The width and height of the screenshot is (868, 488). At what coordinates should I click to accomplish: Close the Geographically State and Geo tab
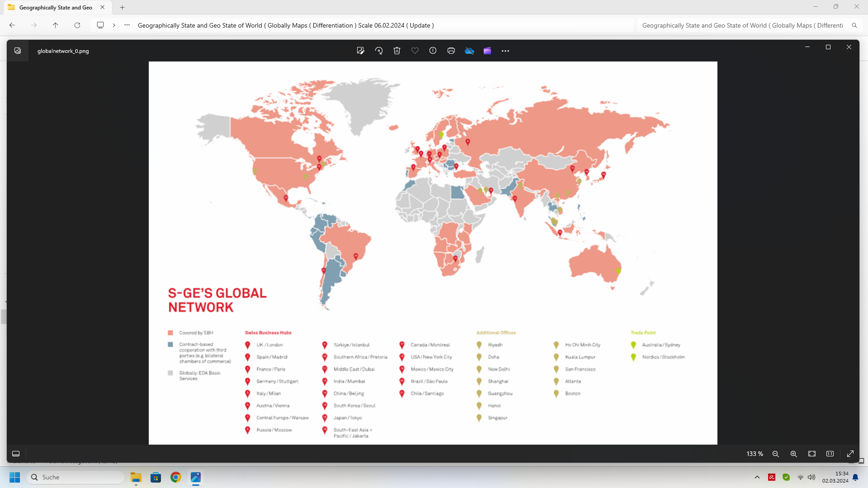coord(103,7)
